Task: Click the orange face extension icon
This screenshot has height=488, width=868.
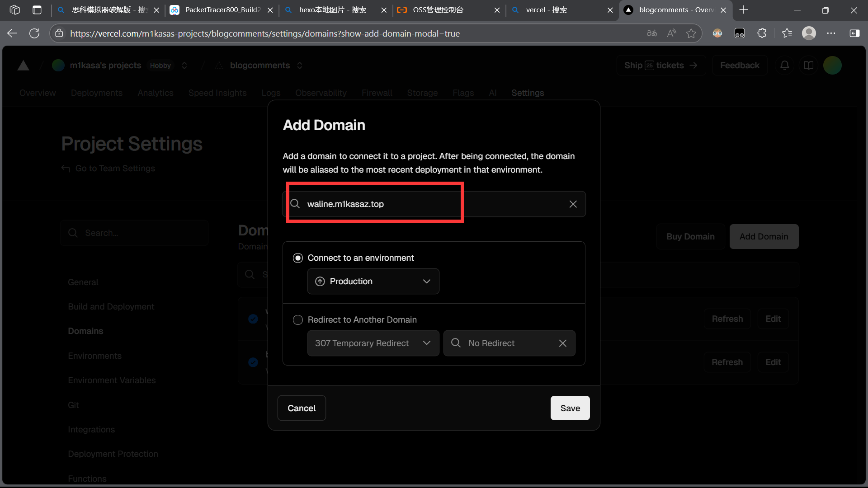Action: click(x=717, y=33)
